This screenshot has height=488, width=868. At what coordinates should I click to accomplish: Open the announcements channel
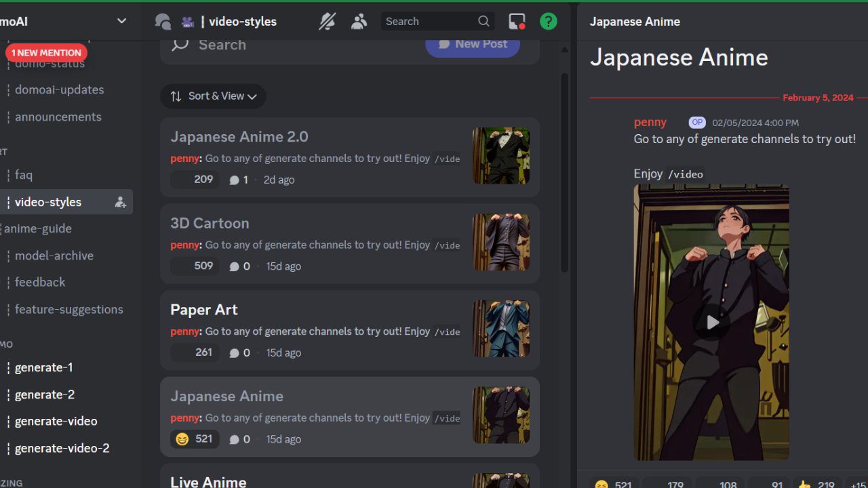click(58, 117)
